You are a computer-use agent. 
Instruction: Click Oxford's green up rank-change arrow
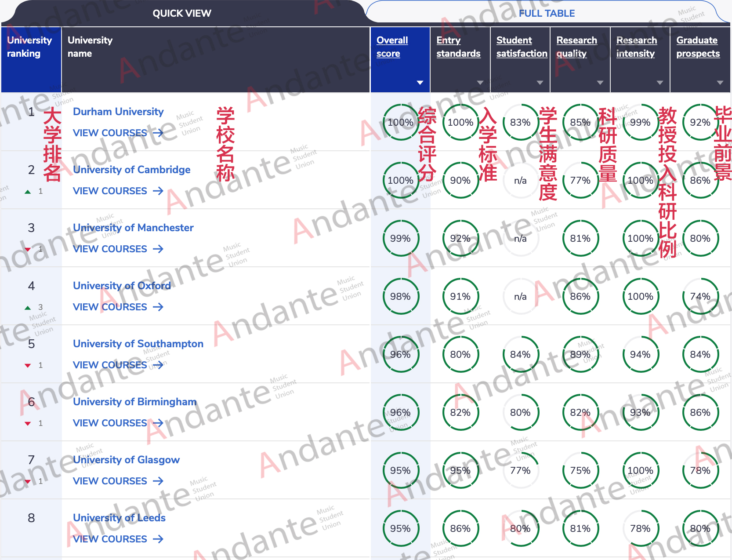click(28, 307)
